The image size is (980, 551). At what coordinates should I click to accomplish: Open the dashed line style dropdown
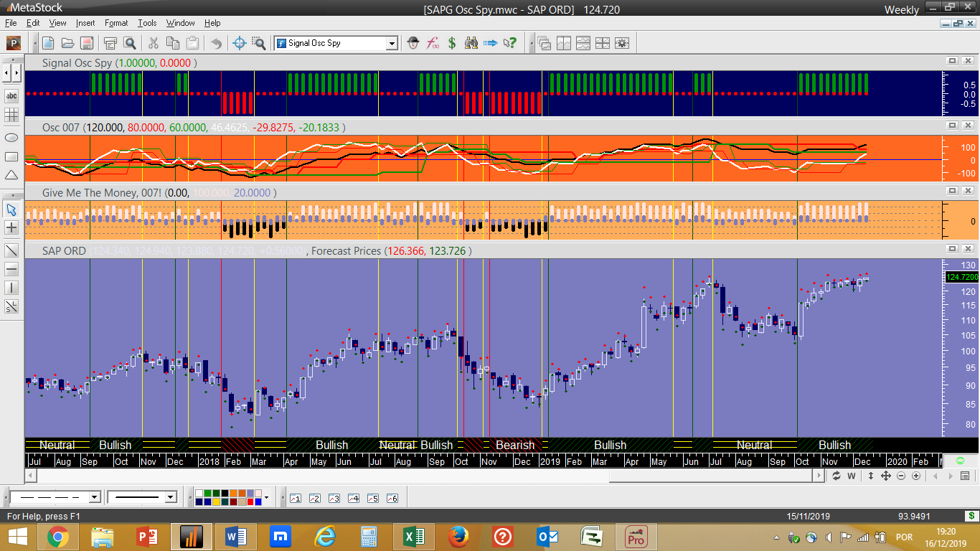pyautogui.click(x=94, y=497)
